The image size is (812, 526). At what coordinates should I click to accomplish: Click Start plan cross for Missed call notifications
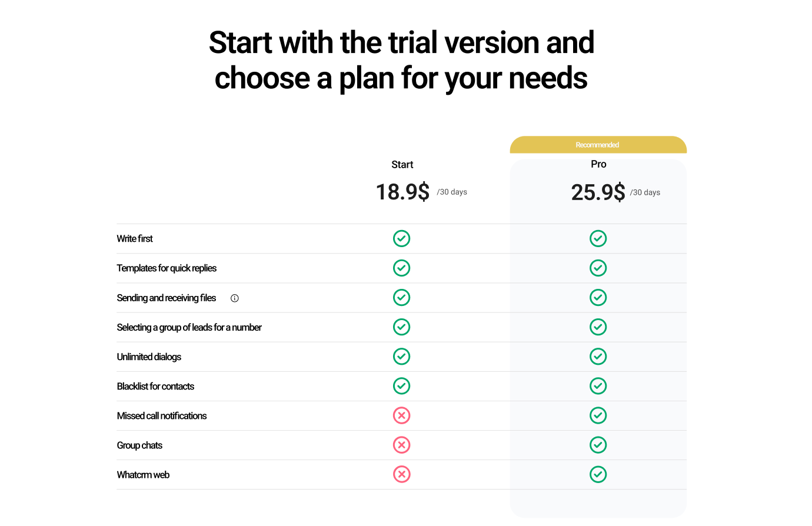point(401,415)
